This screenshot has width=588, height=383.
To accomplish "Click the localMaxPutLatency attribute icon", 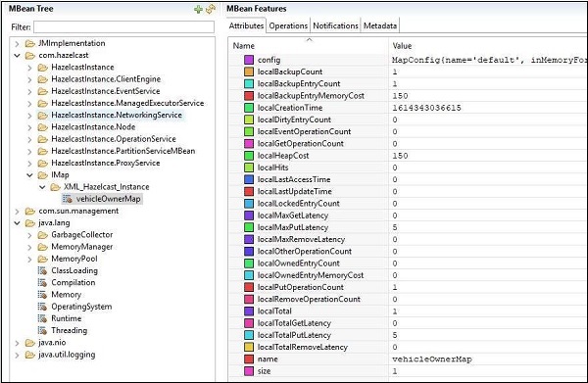I will click(249, 227).
